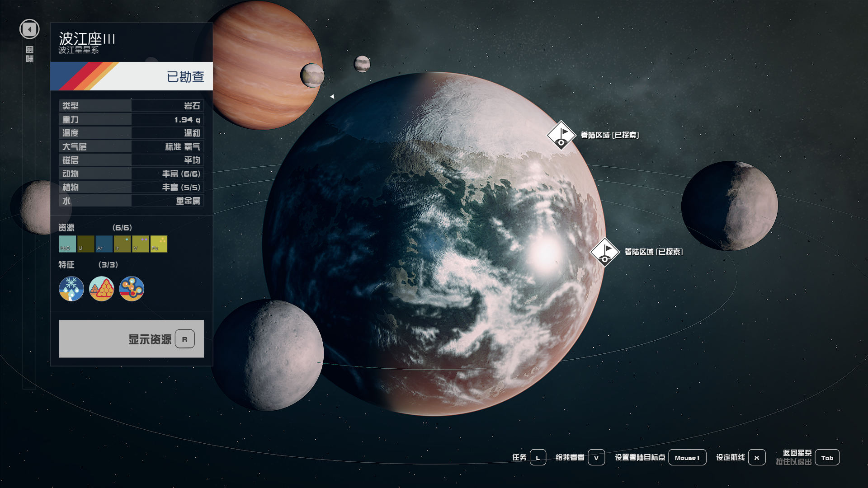Select the large cratered moon under the info panel
Image resolution: width=868 pixels, height=488 pixels.
(269, 356)
